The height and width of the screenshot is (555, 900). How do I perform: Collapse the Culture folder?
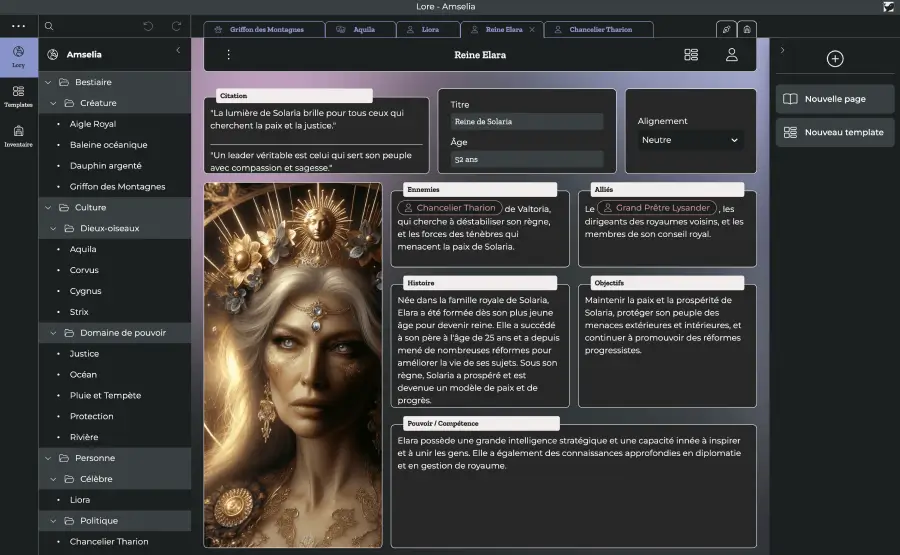pos(48,208)
